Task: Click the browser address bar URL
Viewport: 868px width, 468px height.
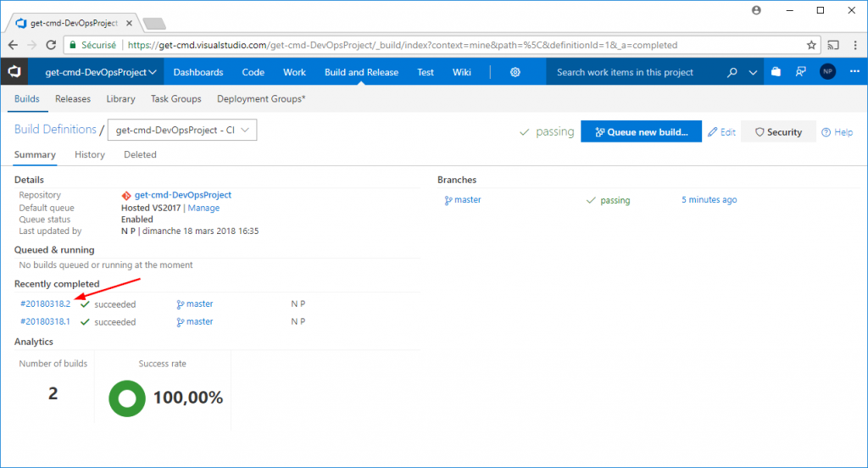Action: 403,46
